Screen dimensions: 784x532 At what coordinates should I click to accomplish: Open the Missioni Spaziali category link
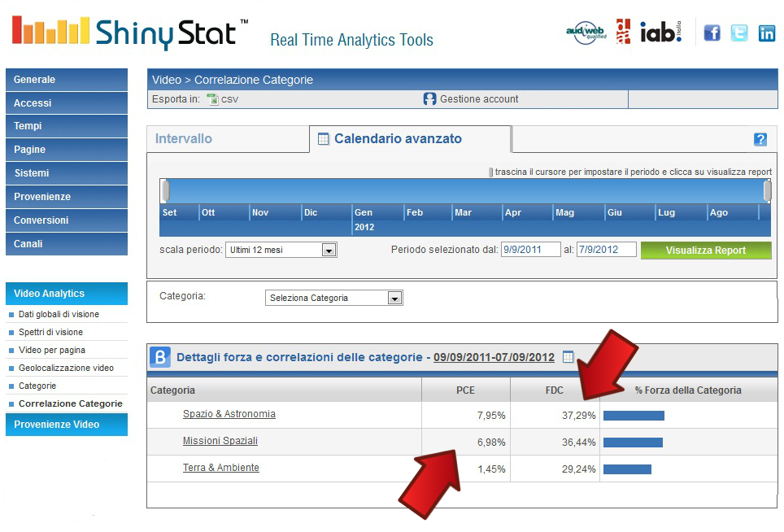220,441
